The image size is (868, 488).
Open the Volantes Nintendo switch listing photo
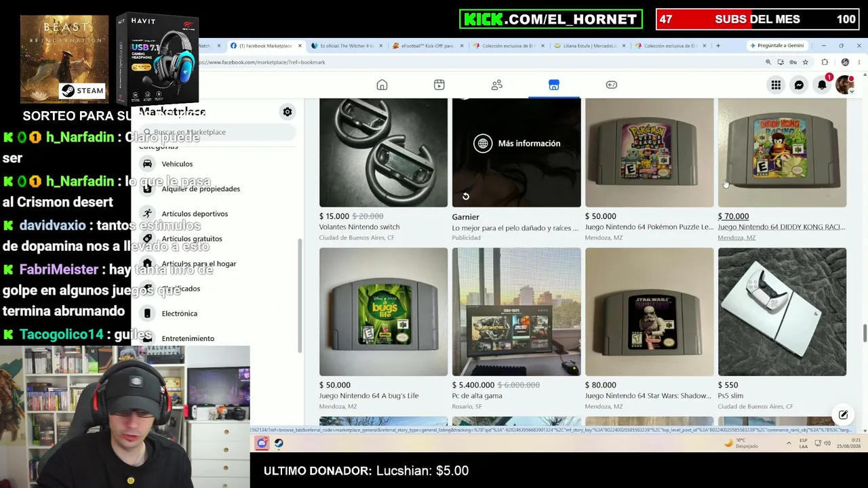click(384, 152)
